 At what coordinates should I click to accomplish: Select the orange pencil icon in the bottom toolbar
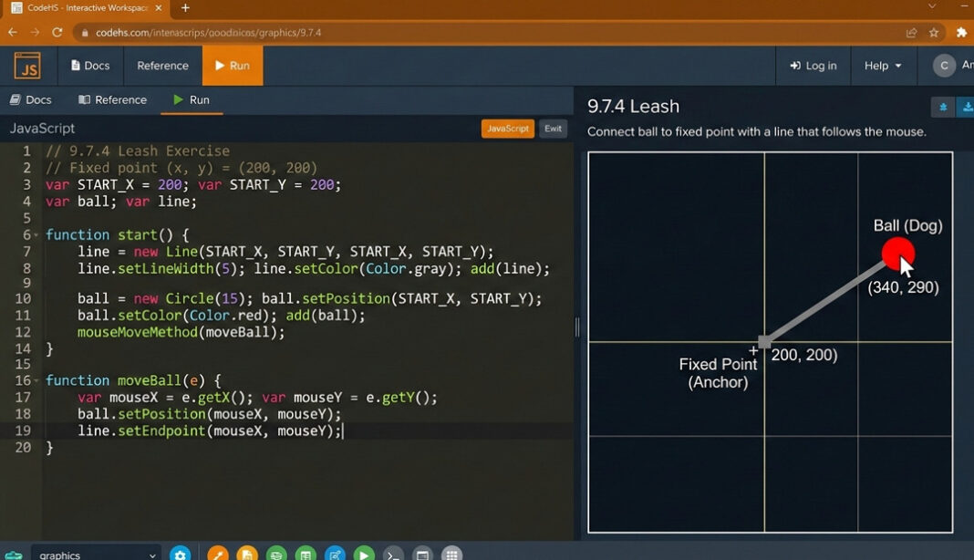[218, 554]
